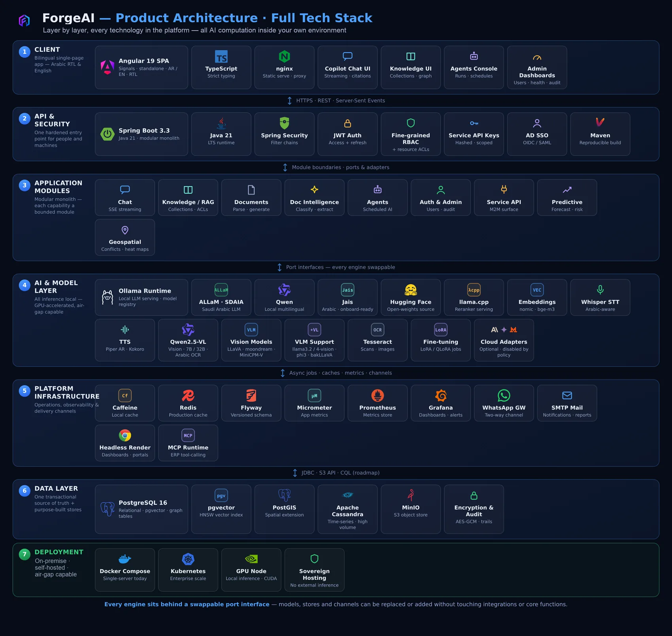This screenshot has height=636, width=672.
Task: Click the layer number 1 badge
Action: tap(25, 52)
